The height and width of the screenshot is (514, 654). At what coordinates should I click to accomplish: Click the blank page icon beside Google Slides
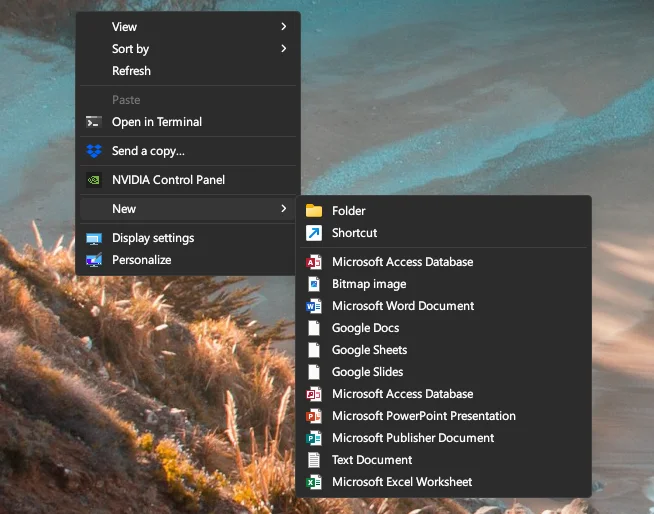tap(314, 372)
